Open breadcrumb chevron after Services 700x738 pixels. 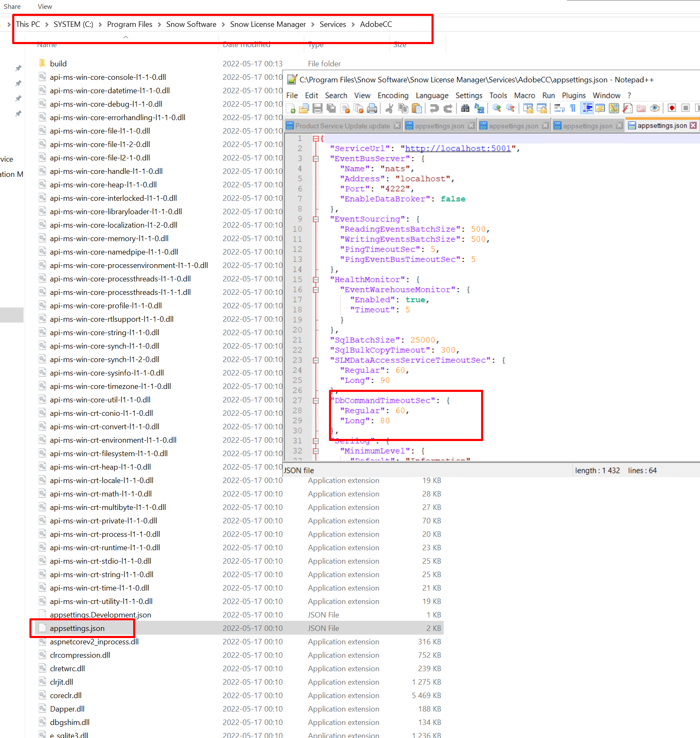tap(353, 24)
